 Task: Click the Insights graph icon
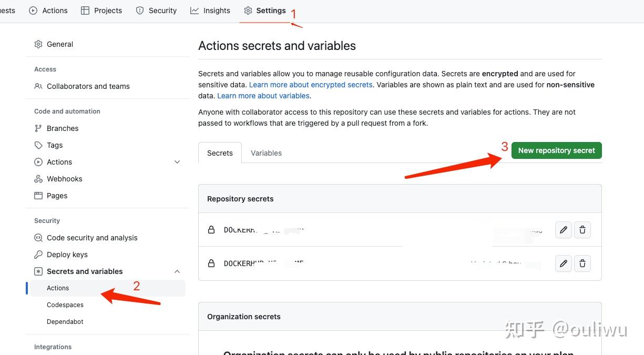(x=195, y=10)
